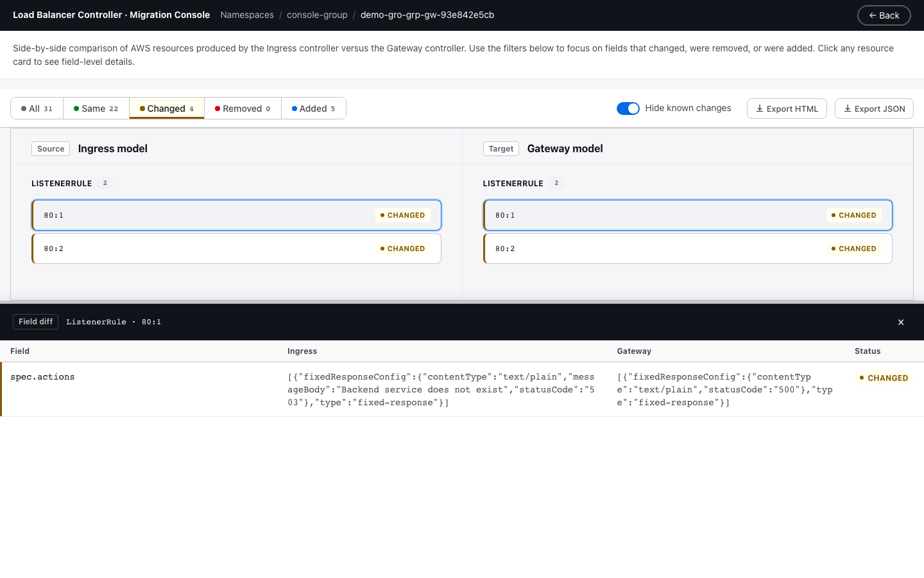Click Gateway value with statusCode 500

point(724,390)
